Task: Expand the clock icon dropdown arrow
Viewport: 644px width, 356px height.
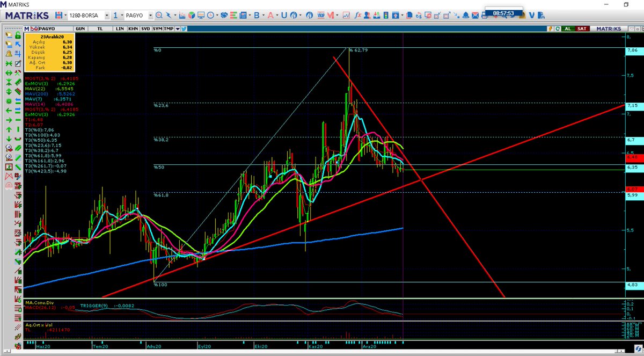Action: [217, 15]
